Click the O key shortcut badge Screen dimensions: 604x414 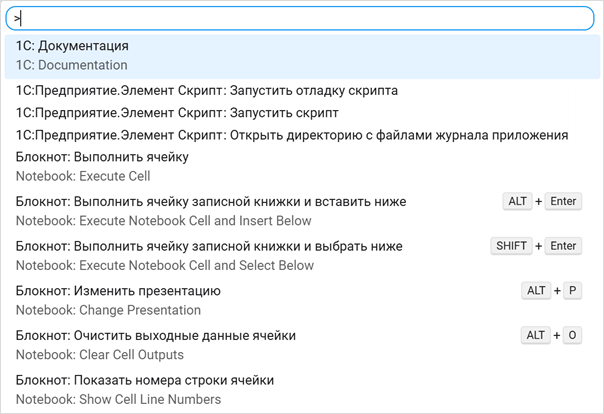tap(572, 335)
